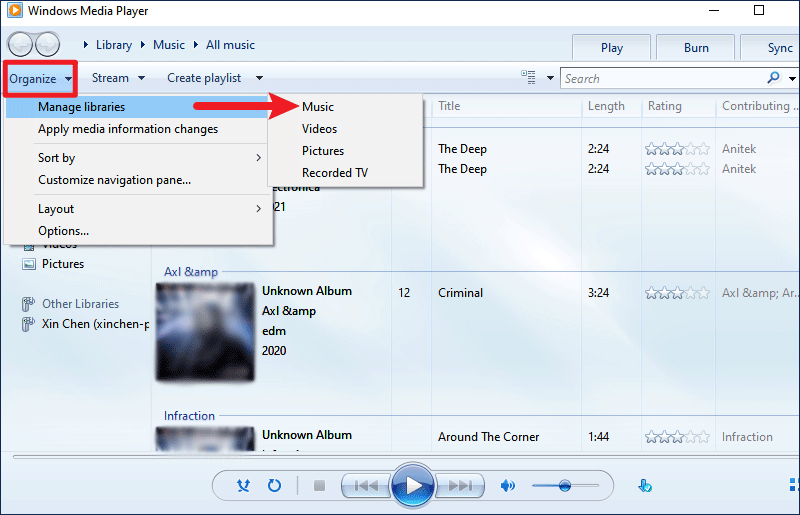This screenshot has height=515, width=800.
Task: Expand the search options dropdown arrow
Action: (x=792, y=78)
